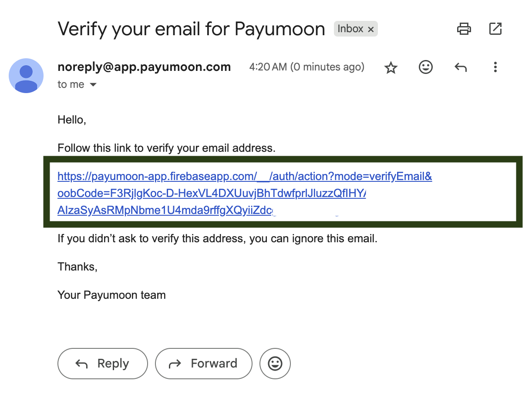Open the email in a new window
The height and width of the screenshot is (401, 532).
495,29
